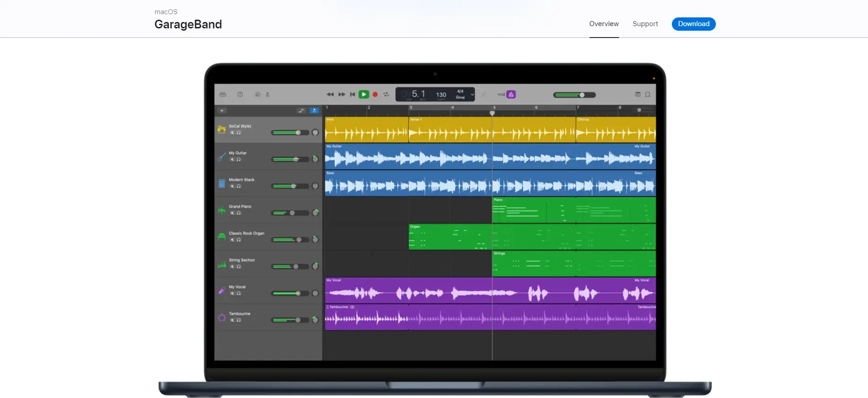Click the Tambourine pan knob
This screenshot has height=398, width=868.
coord(315,320)
